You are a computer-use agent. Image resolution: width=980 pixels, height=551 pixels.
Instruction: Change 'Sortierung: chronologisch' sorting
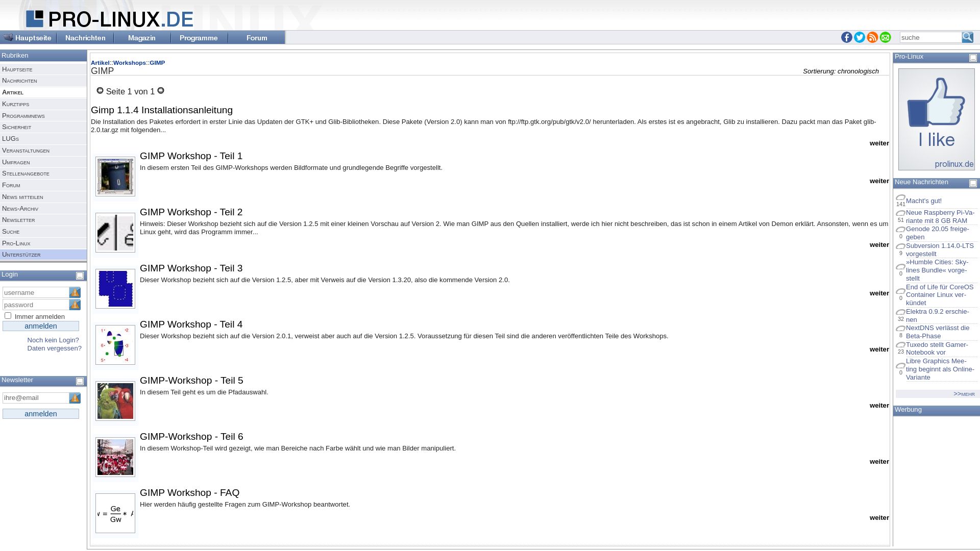841,71
